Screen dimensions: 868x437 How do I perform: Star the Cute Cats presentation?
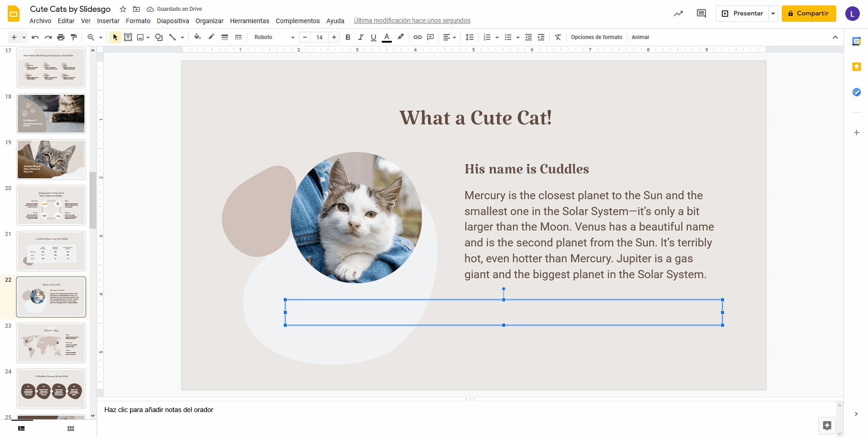(x=123, y=9)
